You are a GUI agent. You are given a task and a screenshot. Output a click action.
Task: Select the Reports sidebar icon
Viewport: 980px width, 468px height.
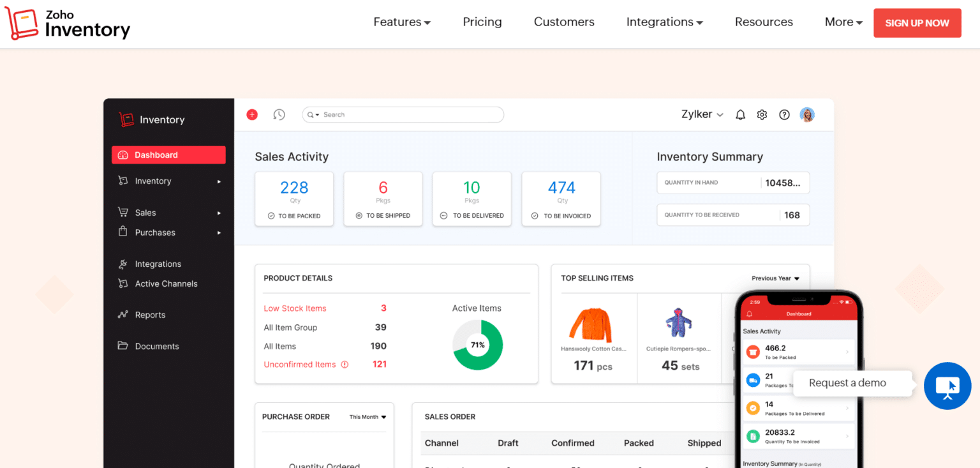coord(122,315)
